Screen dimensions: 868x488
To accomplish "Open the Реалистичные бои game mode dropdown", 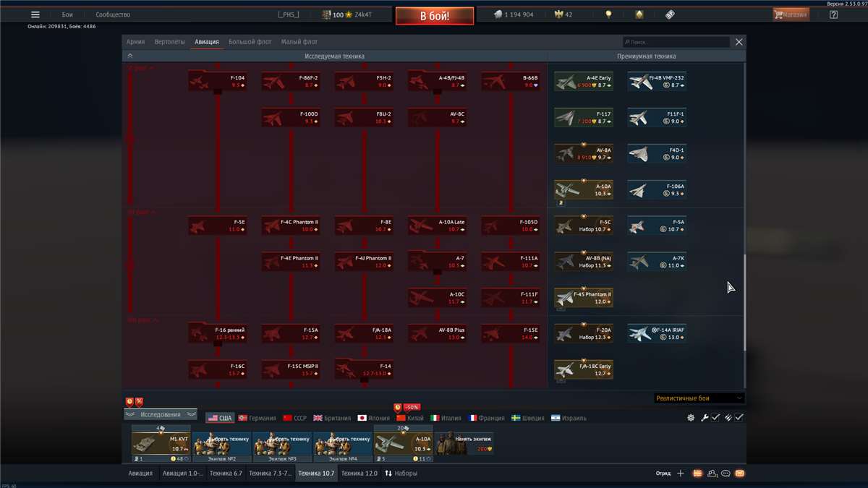I will coord(699,398).
